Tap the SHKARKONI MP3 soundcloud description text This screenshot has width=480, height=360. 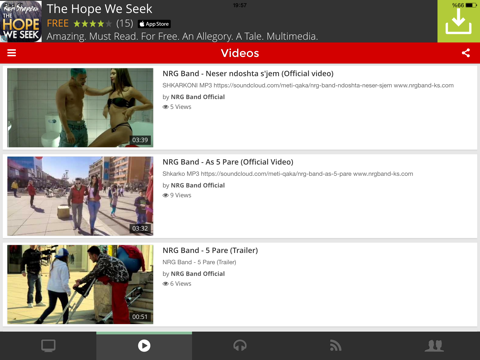click(308, 85)
